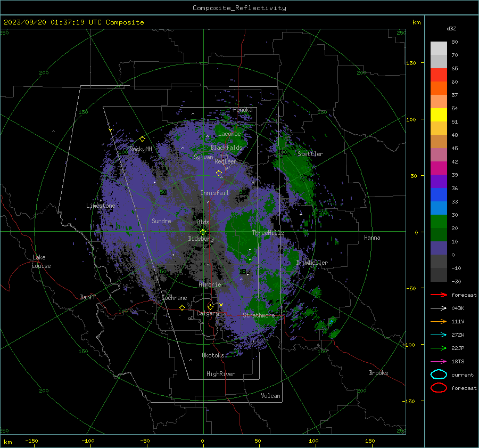Click the orange 111V arrow icon
Image resolution: width=479 pixels, height=448 pixels.
coord(439,321)
